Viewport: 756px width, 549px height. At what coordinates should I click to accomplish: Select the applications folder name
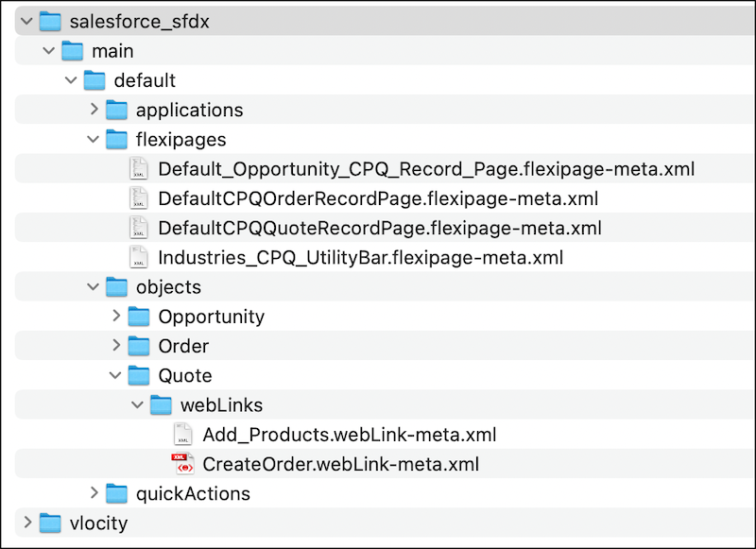pyautogui.click(x=190, y=111)
